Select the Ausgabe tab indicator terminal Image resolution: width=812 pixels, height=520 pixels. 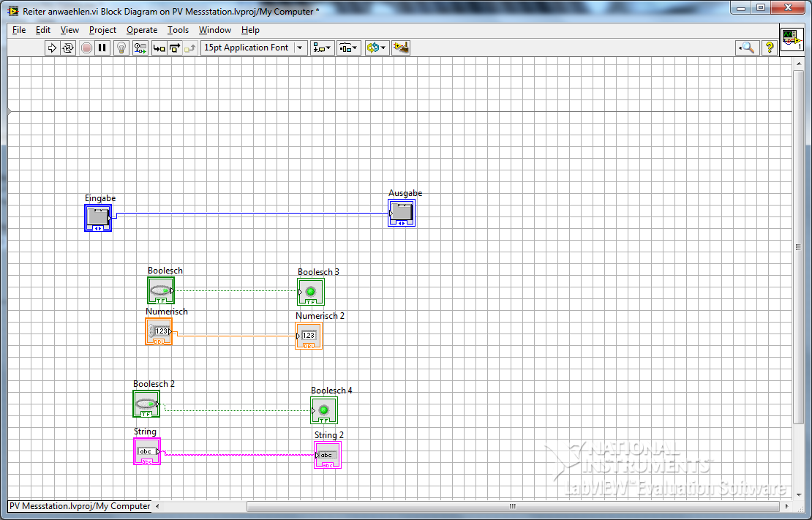click(x=402, y=213)
